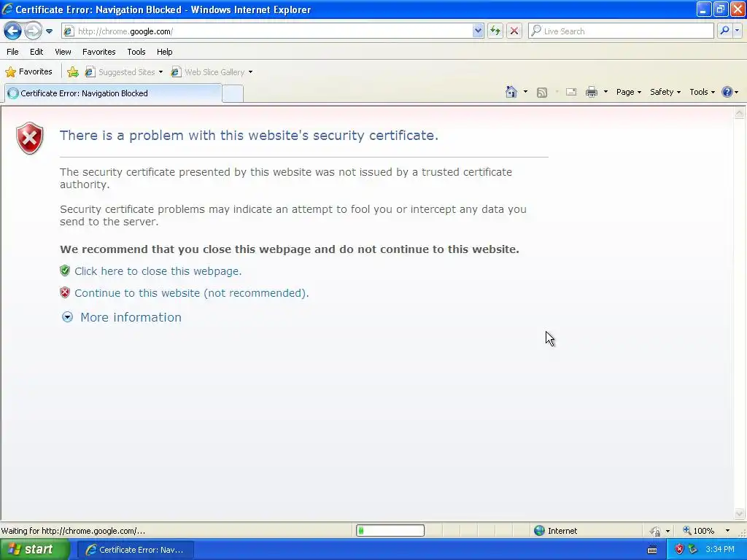747x560 pixels.
Task: Open the address bar history dropdown
Action: click(x=478, y=31)
